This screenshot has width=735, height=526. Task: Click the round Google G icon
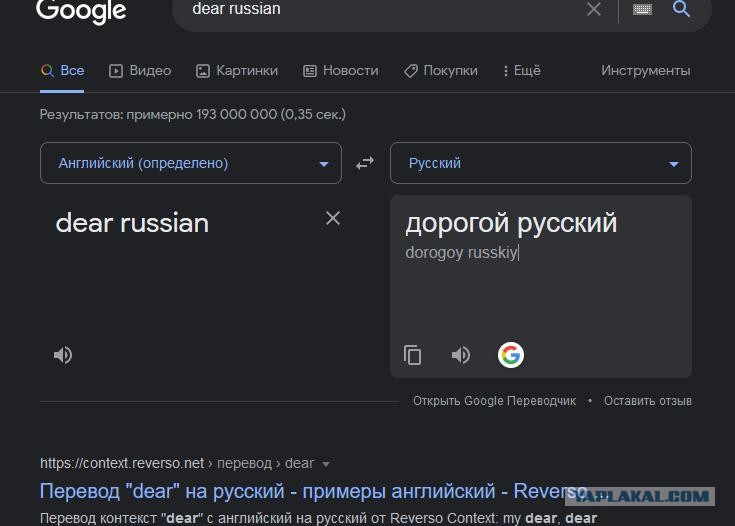click(511, 355)
